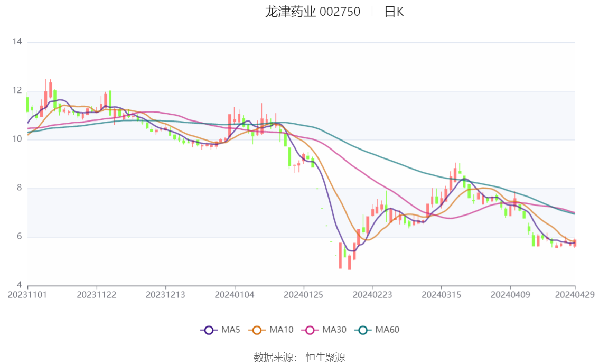Toggle the MA60 legend series
599x364 pixels.
point(377,330)
